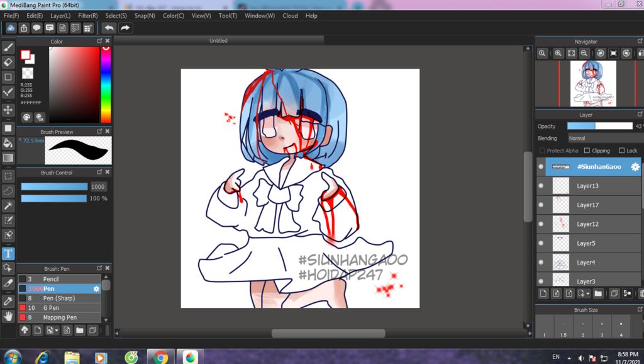Viewport: 644px width, 364px height.
Task: Click the color palette icon in Color panel
Action: pos(26,117)
